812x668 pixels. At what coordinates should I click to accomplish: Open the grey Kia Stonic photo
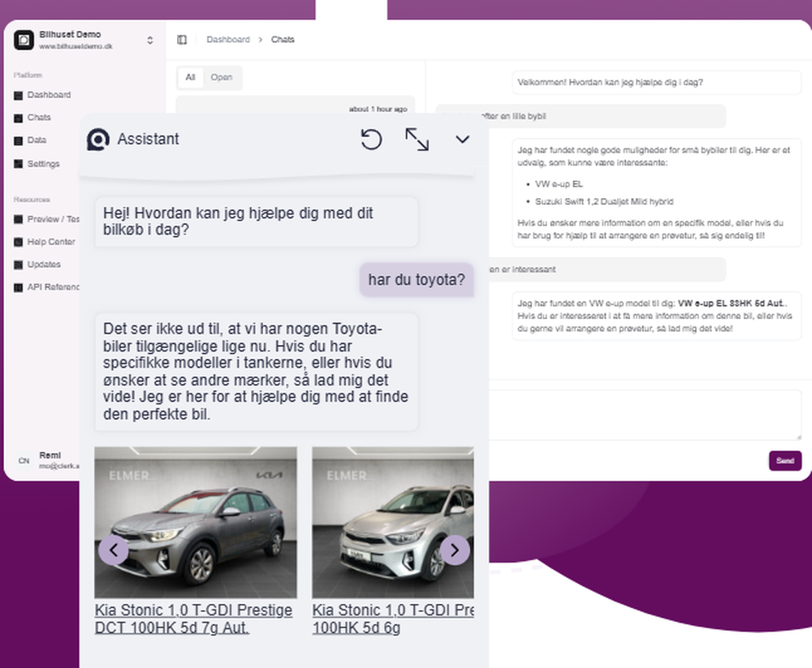click(x=196, y=523)
